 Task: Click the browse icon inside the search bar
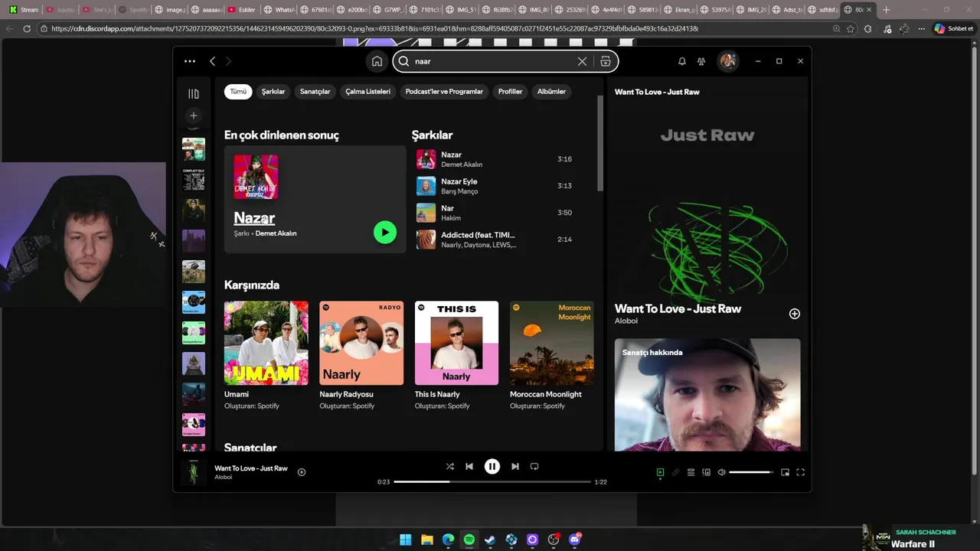click(605, 61)
